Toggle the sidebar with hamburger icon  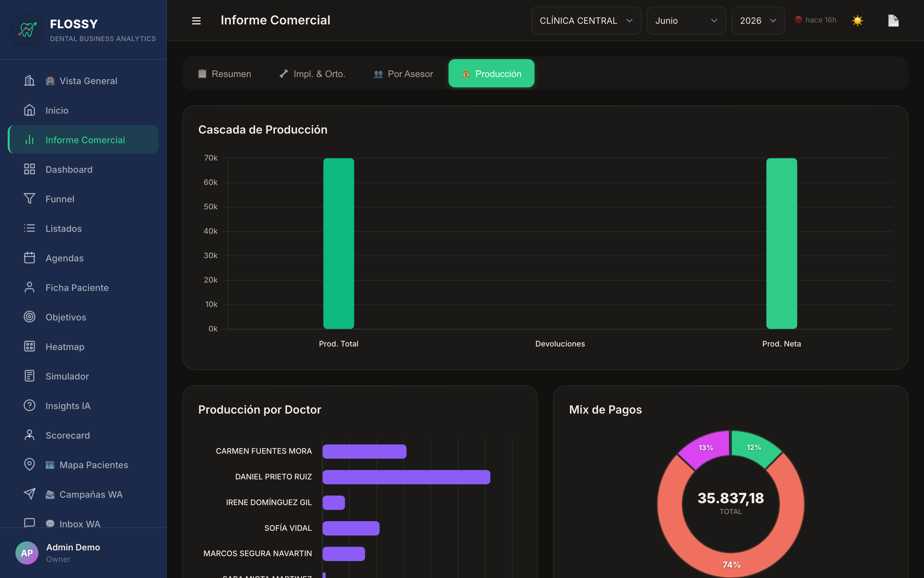(196, 21)
